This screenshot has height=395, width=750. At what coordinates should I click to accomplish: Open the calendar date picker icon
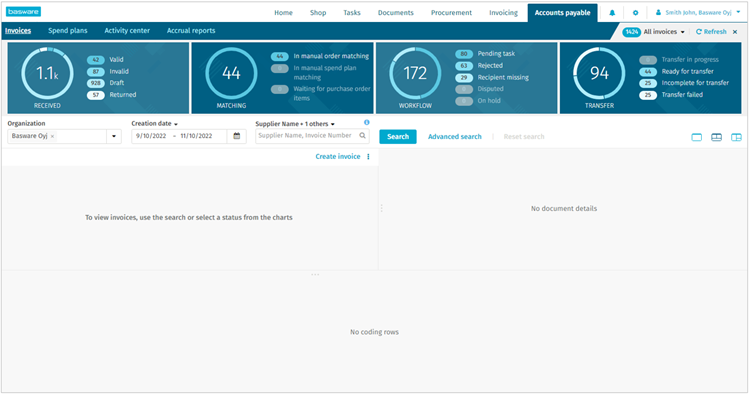point(237,136)
